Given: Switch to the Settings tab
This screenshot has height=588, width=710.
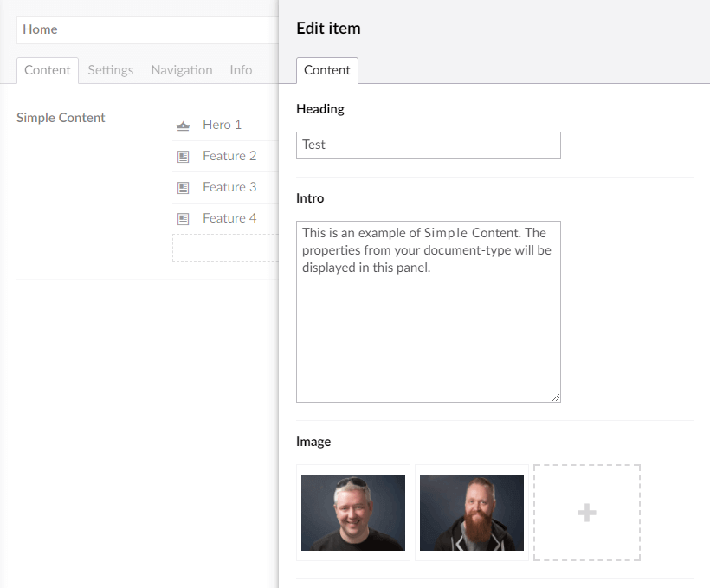Looking at the screenshot, I should [111, 70].
